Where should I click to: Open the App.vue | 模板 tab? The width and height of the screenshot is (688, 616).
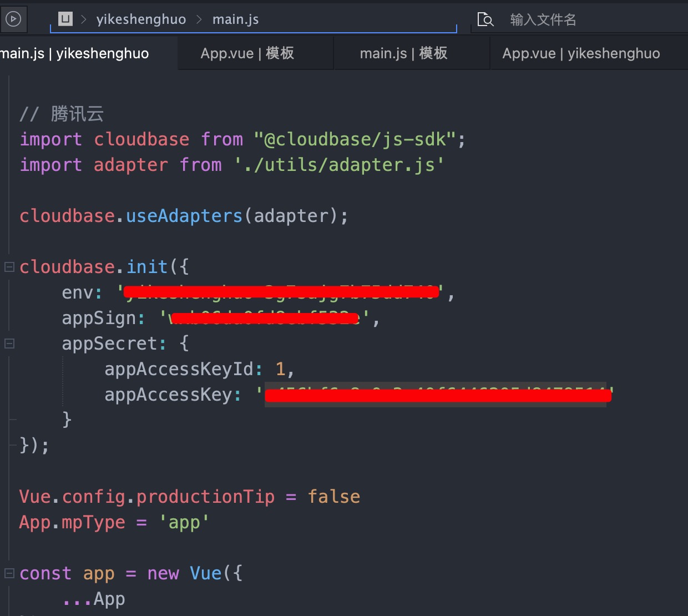pyautogui.click(x=247, y=53)
